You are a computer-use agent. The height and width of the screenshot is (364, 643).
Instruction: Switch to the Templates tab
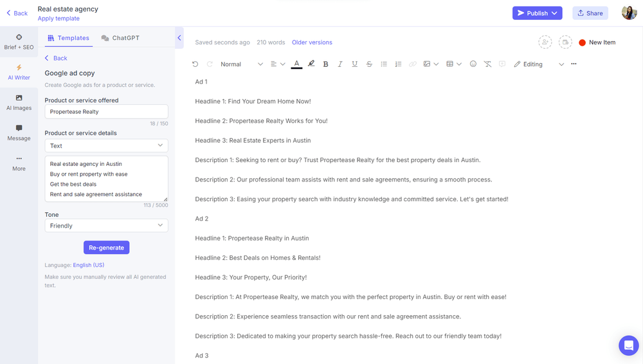tap(69, 38)
